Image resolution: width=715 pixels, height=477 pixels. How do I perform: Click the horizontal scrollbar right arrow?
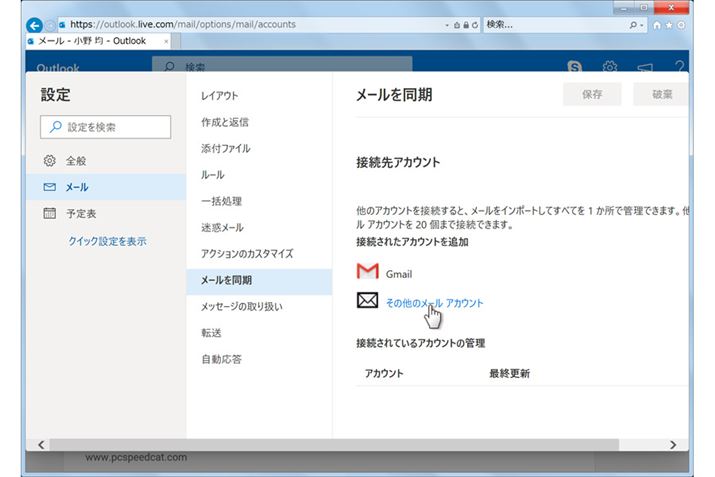click(673, 444)
